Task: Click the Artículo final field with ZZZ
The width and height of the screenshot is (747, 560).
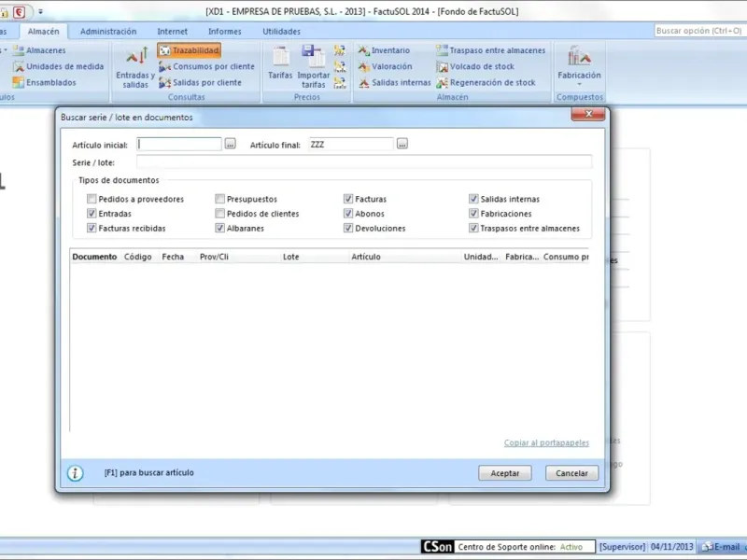Action: pyautogui.click(x=351, y=144)
